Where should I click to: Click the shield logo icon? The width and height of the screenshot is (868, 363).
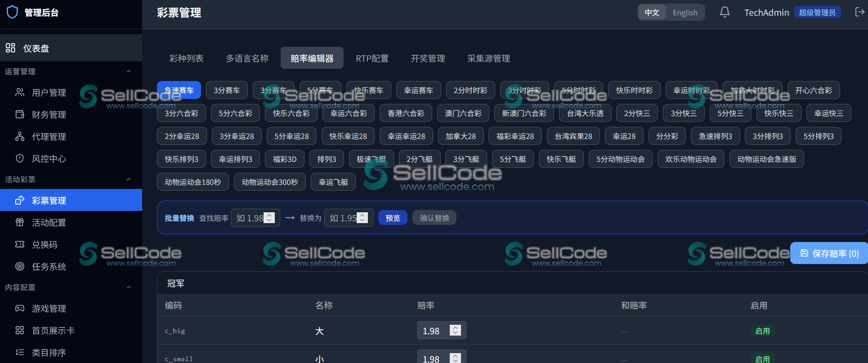click(x=13, y=12)
